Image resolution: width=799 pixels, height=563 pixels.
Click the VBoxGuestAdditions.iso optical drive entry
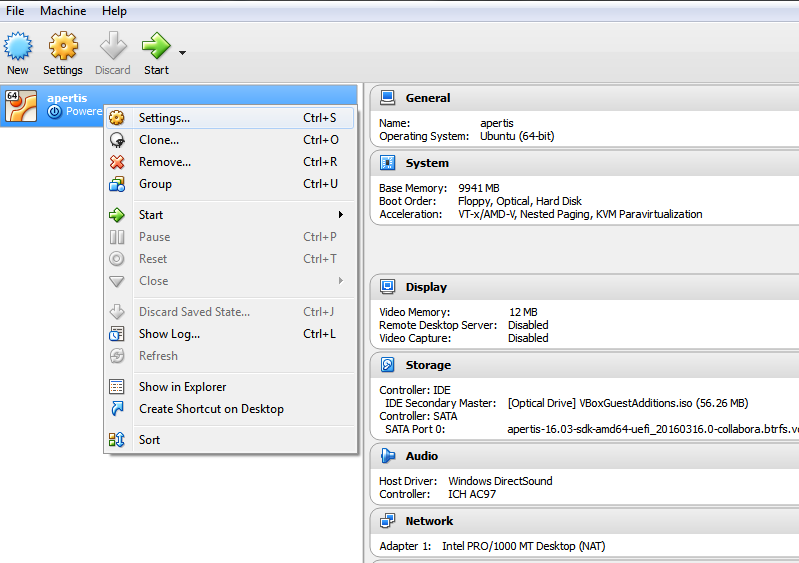point(628,403)
